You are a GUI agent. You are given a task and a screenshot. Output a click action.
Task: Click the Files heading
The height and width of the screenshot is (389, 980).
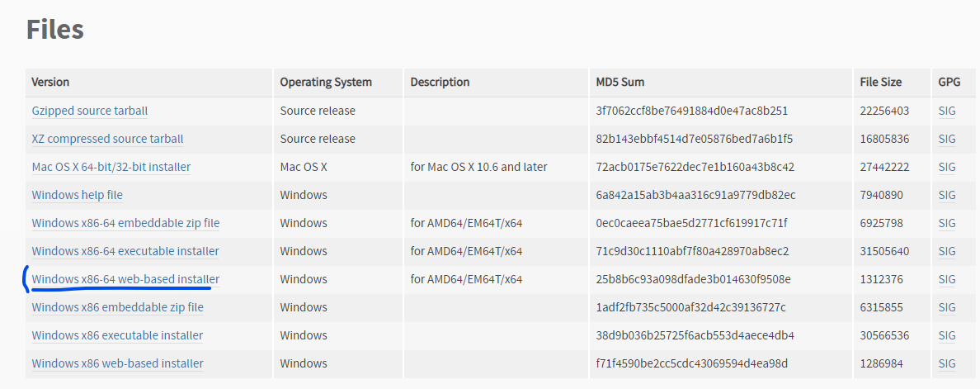pyautogui.click(x=55, y=30)
